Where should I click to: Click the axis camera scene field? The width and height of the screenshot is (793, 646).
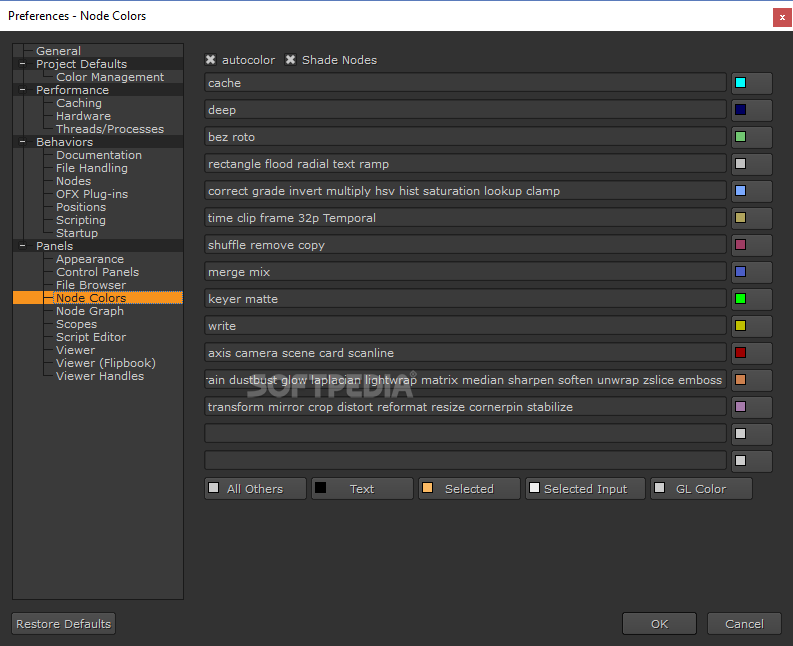[465, 353]
